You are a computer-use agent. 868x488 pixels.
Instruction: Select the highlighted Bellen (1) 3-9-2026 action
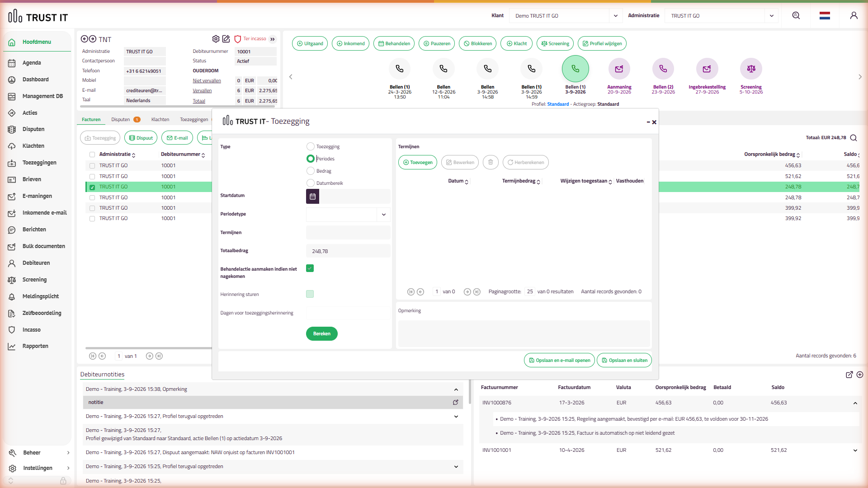pos(576,69)
